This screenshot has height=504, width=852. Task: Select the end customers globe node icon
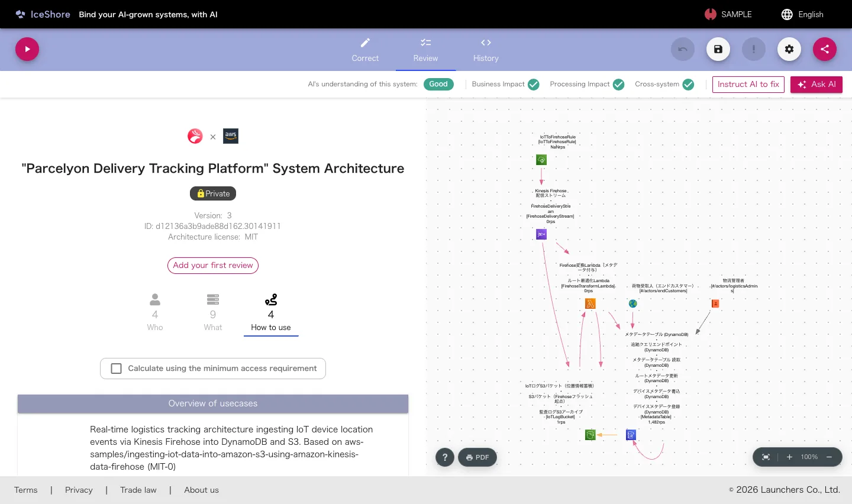(x=632, y=303)
